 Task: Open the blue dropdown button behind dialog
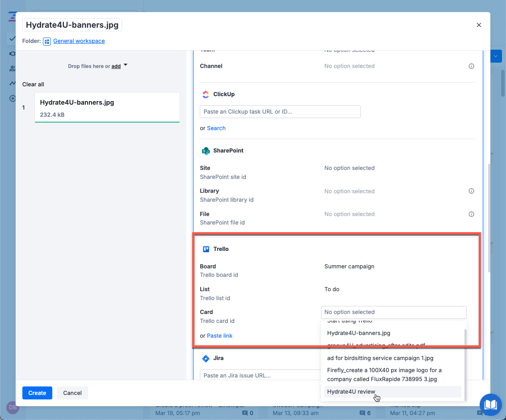pos(496,56)
